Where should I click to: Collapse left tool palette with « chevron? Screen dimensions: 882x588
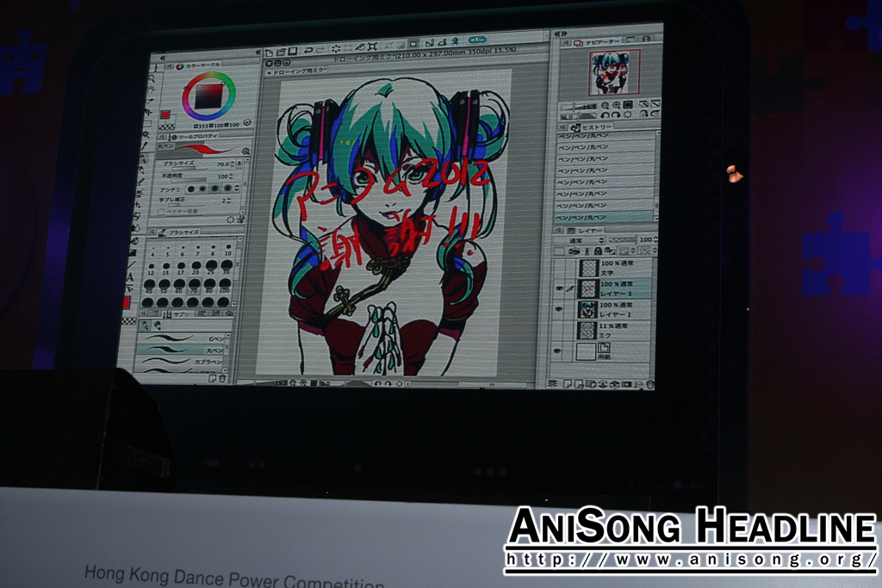163,58
